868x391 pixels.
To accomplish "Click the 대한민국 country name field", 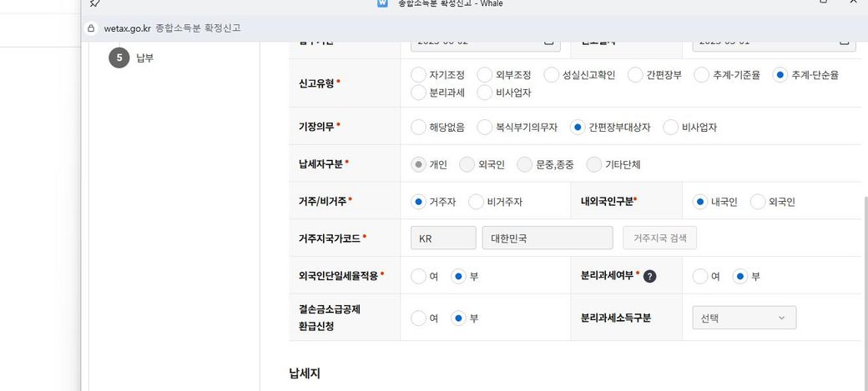I will pos(547,238).
